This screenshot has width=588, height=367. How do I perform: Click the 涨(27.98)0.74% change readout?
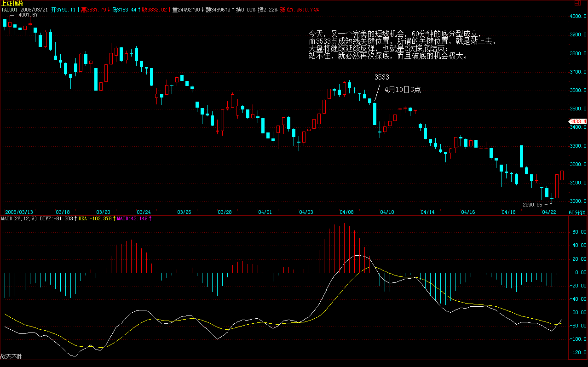(x=300, y=10)
